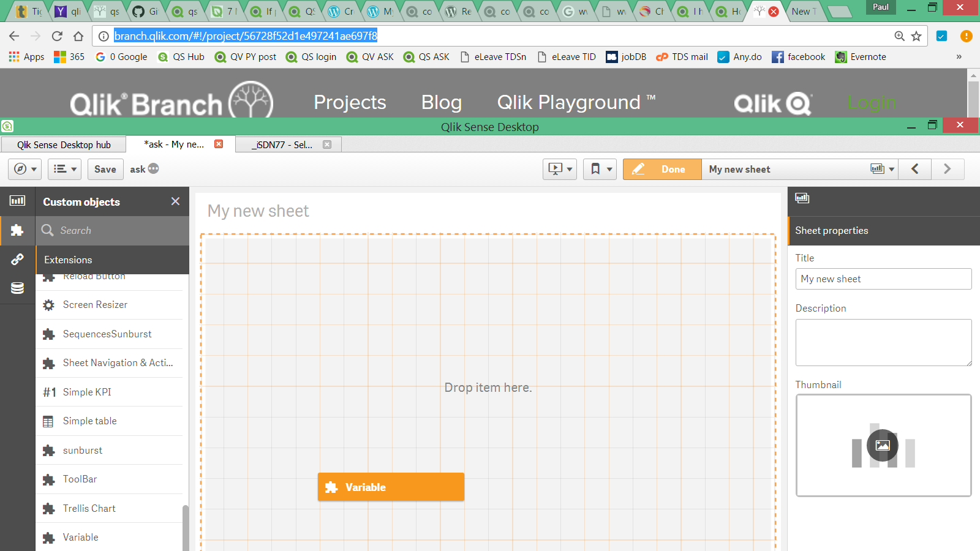Open the QS Hub bookmark
This screenshot has width=980, height=551.
click(181, 57)
